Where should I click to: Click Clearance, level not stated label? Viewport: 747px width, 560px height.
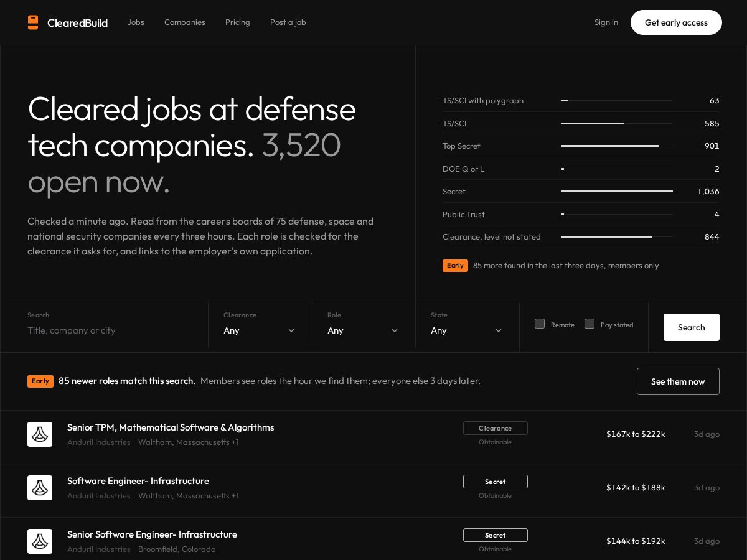tap(492, 237)
